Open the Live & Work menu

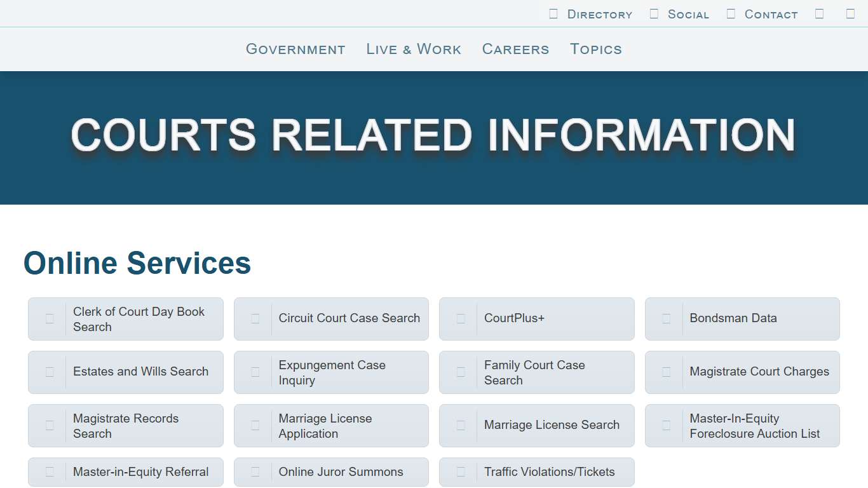[x=413, y=49]
